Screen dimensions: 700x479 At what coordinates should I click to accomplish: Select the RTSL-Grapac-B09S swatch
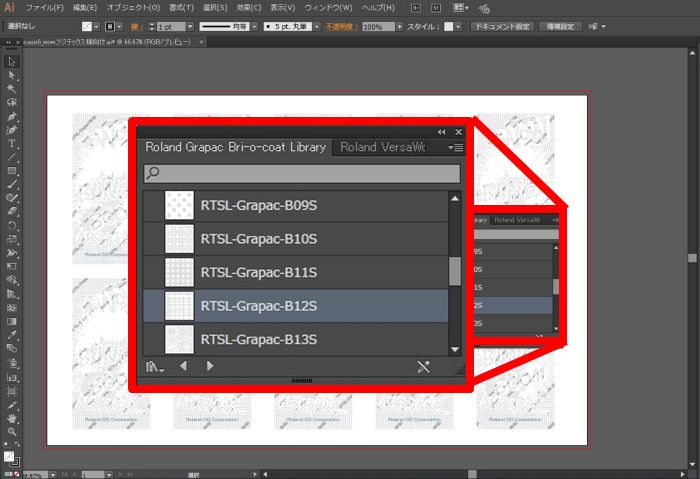[296, 205]
